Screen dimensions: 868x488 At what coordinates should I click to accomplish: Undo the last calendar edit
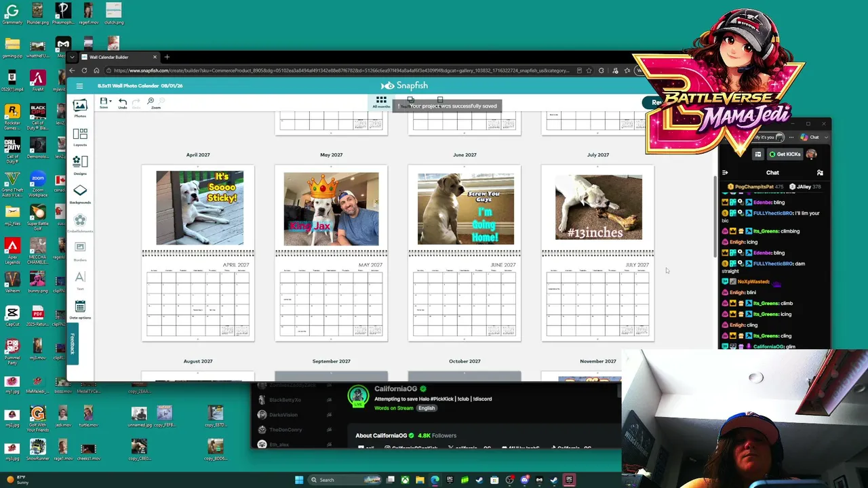coord(123,103)
